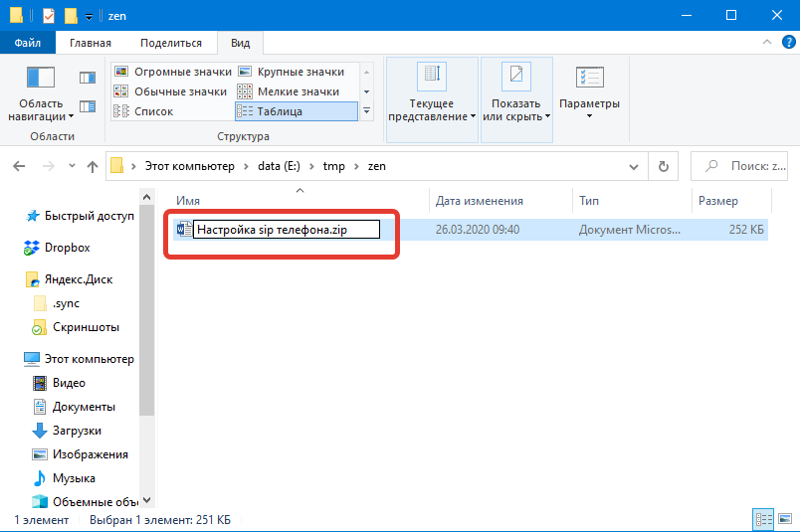Switch to the Главная tab
Image resolution: width=800 pixels, height=532 pixels.
(91, 43)
